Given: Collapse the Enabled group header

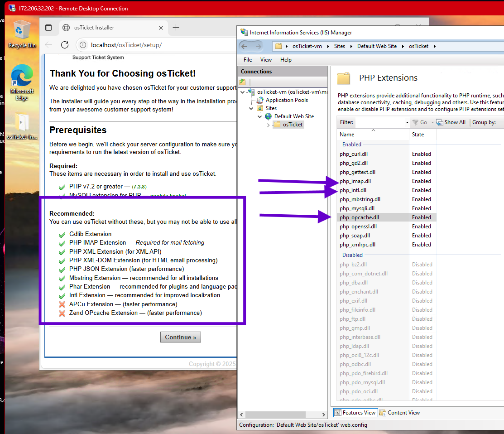Looking at the screenshot, I should (352, 145).
